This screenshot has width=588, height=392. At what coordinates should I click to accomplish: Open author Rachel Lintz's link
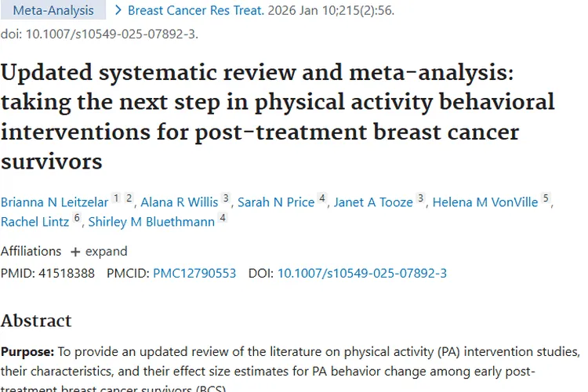tap(35, 222)
